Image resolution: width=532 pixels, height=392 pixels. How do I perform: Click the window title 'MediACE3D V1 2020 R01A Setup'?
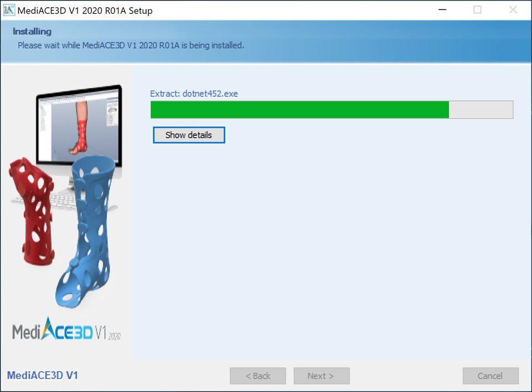click(85, 11)
